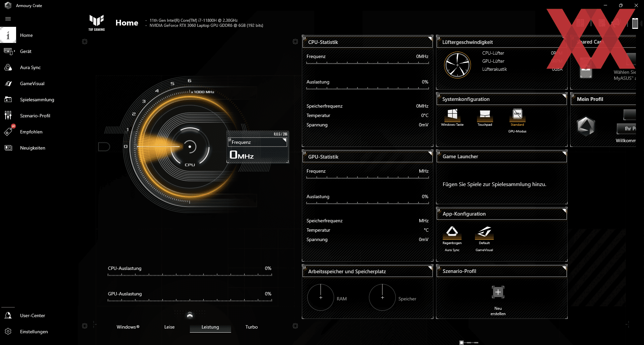Open Spielesammlung via its sidebar icon
The height and width of the screenshot is (345, 644).
8,100
